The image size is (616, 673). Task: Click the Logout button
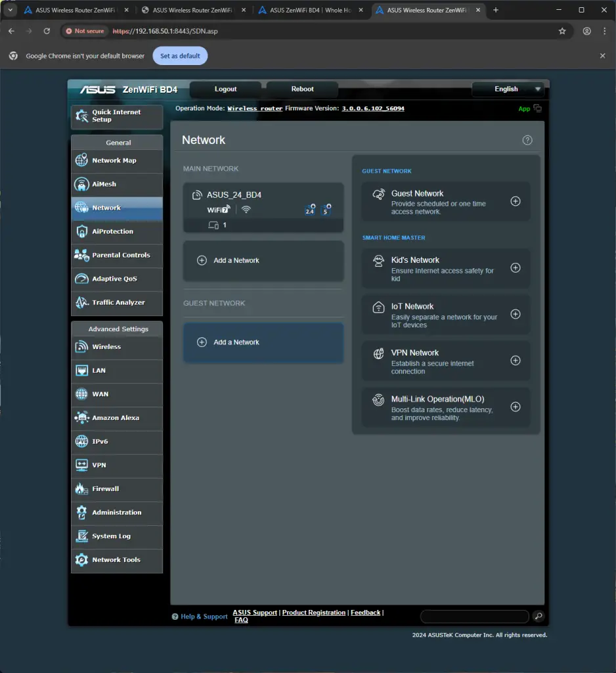[226, 89]
